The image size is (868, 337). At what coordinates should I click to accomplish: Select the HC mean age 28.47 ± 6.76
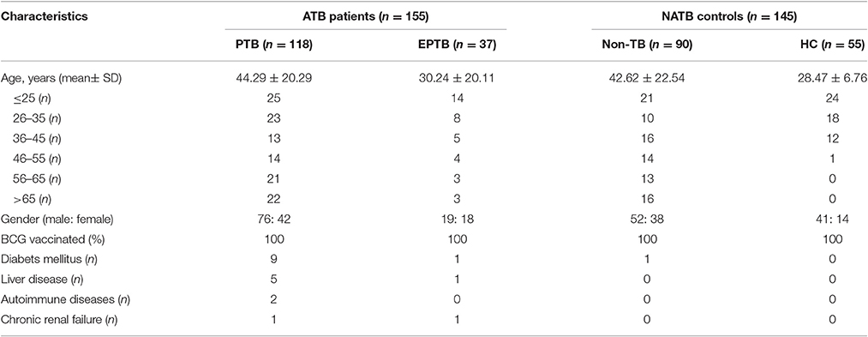831,79
